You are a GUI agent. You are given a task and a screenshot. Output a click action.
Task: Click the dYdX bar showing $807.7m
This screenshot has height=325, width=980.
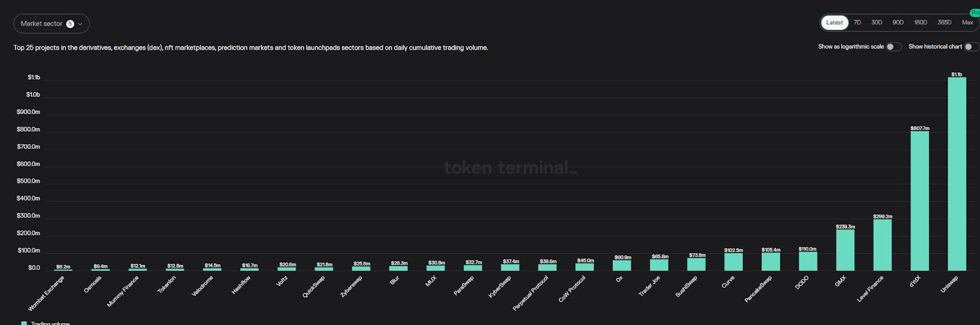[x=919, y=201]
